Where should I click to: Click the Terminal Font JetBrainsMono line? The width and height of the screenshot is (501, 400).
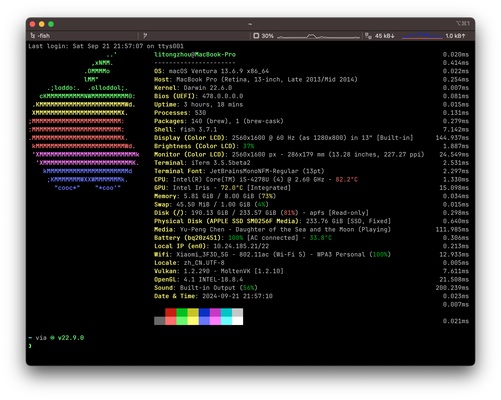[x=239, y=171]
